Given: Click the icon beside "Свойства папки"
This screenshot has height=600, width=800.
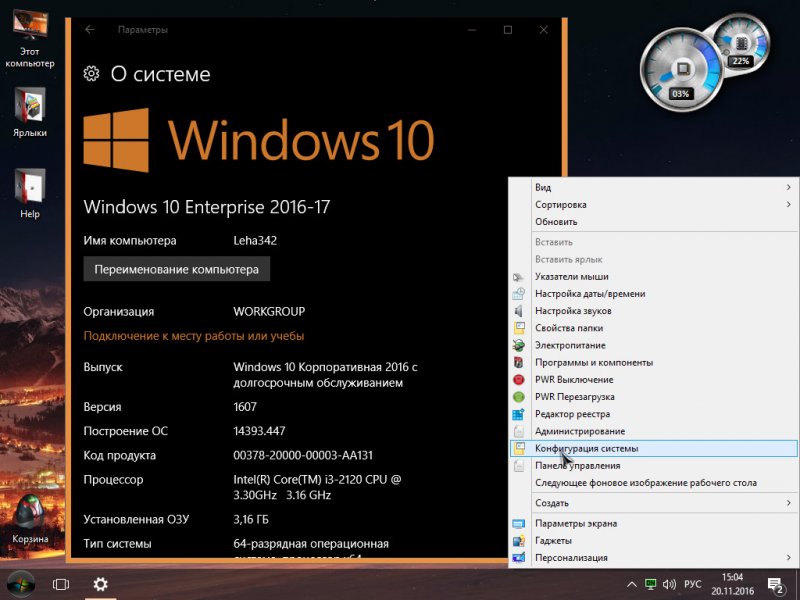Looking at the screenshot, I should (518, 328).
